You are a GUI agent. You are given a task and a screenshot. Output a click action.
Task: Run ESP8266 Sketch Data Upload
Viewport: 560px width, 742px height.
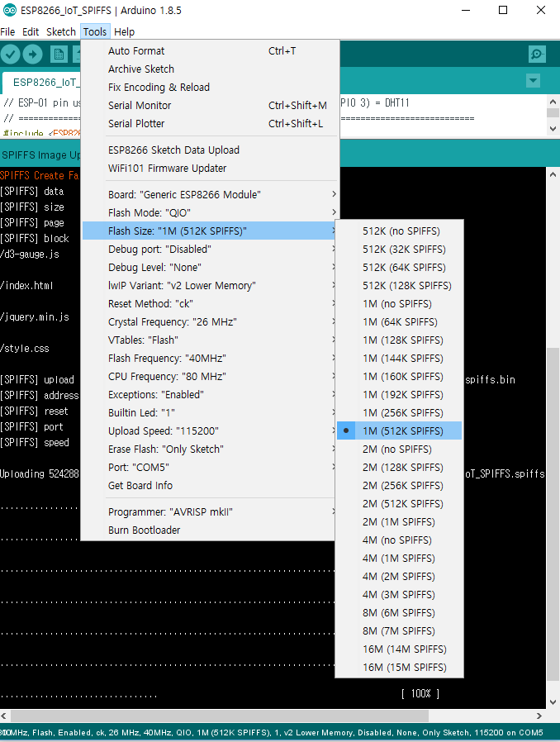(210, 150)
